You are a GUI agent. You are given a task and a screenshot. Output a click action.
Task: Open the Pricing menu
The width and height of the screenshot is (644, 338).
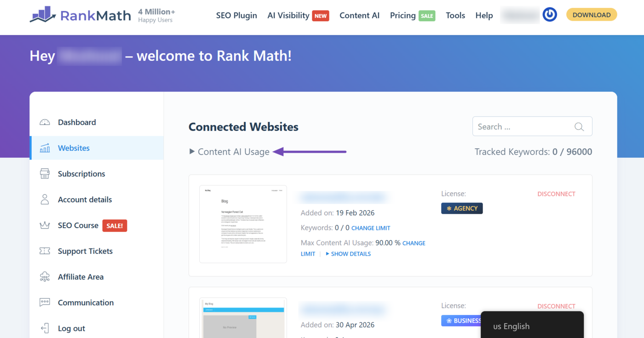tap(403, 15)
